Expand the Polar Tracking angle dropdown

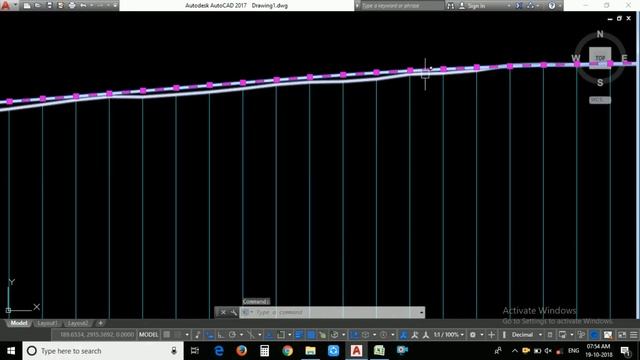click(241, 335)
